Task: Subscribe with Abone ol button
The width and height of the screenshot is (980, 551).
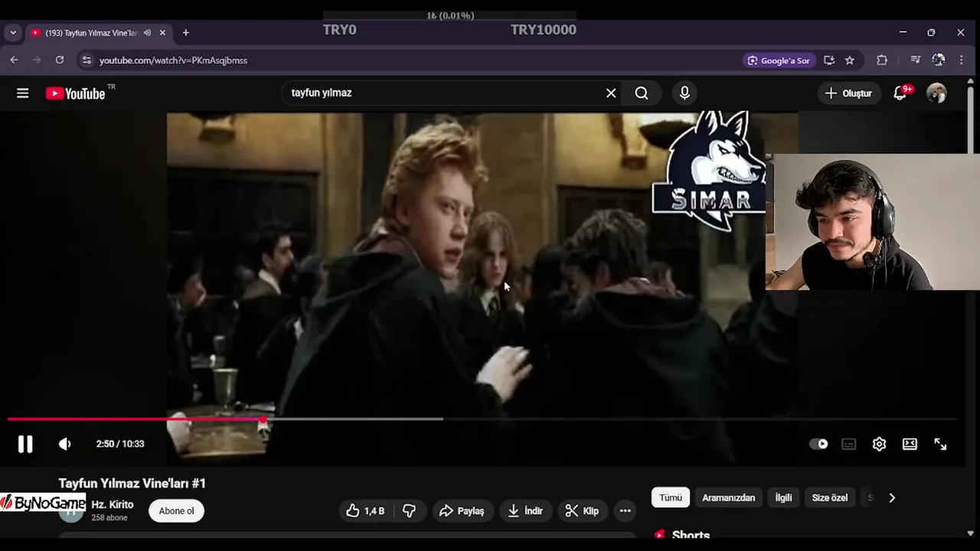Action: coord(176,510)
